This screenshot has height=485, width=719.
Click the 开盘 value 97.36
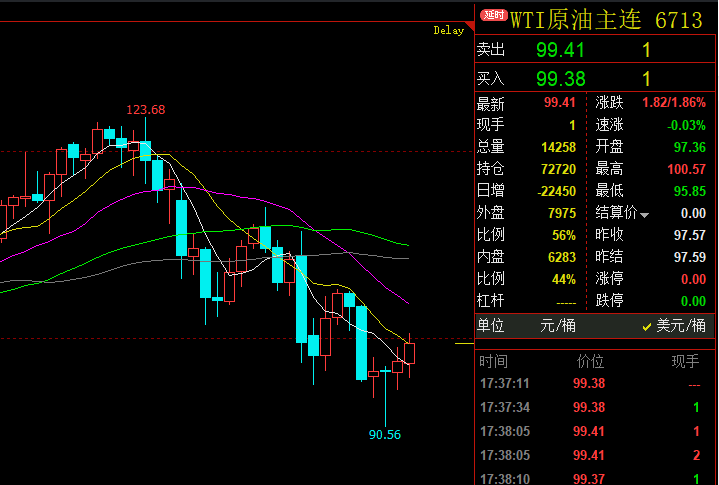click(x=690, y=147)
